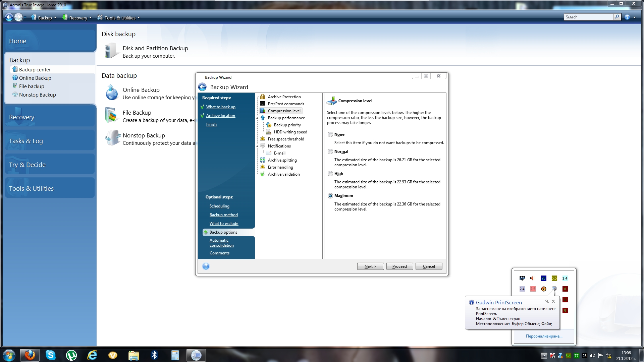Click the Free space threshold icon

tap(263, 139)
